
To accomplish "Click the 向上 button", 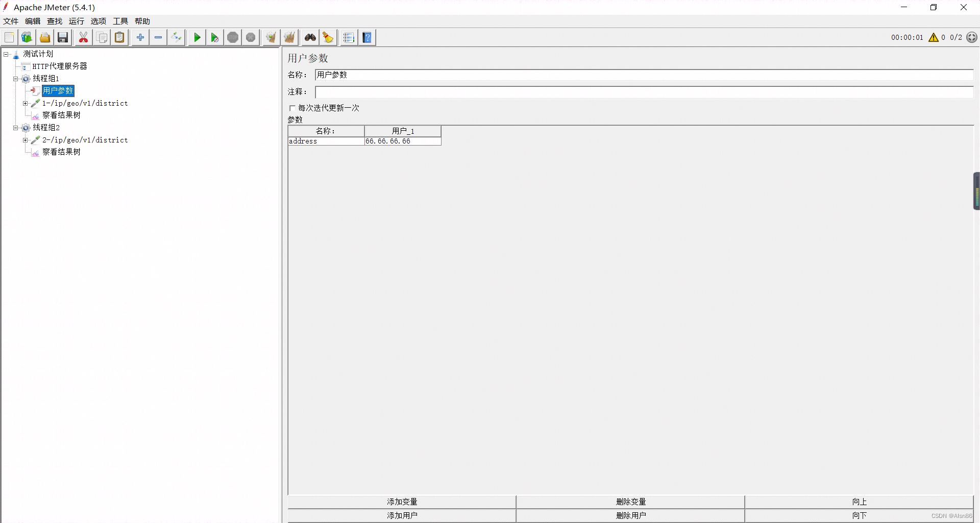I will [x=859, y=502].
